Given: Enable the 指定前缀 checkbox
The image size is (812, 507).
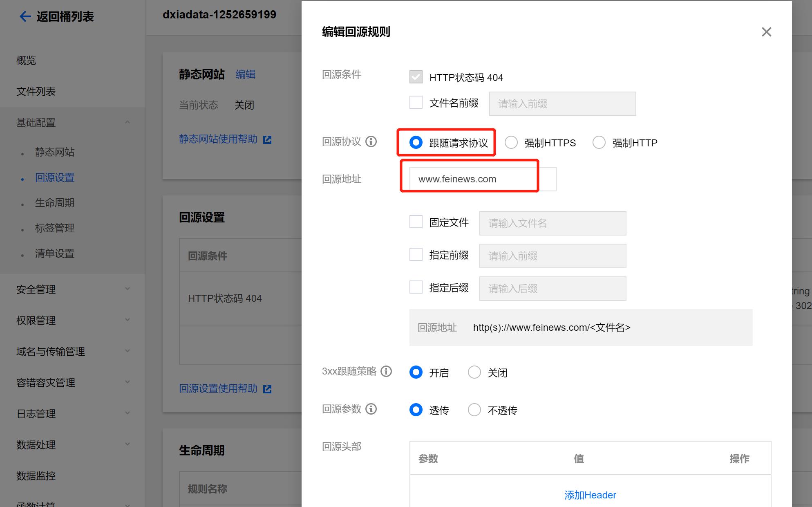Looking at the screenshot, I should [416, 254].
